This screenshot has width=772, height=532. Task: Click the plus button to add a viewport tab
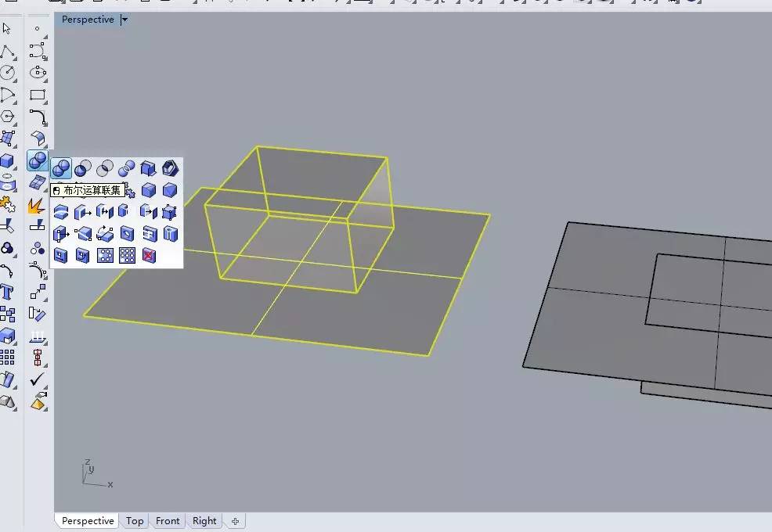click(234, 520)
